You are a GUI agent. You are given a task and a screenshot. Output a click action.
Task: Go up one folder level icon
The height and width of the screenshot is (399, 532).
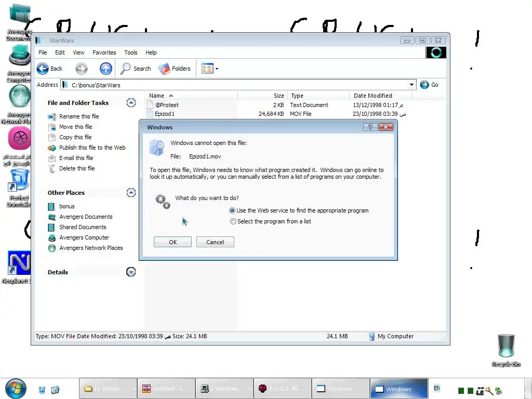(x=106, y=69)
